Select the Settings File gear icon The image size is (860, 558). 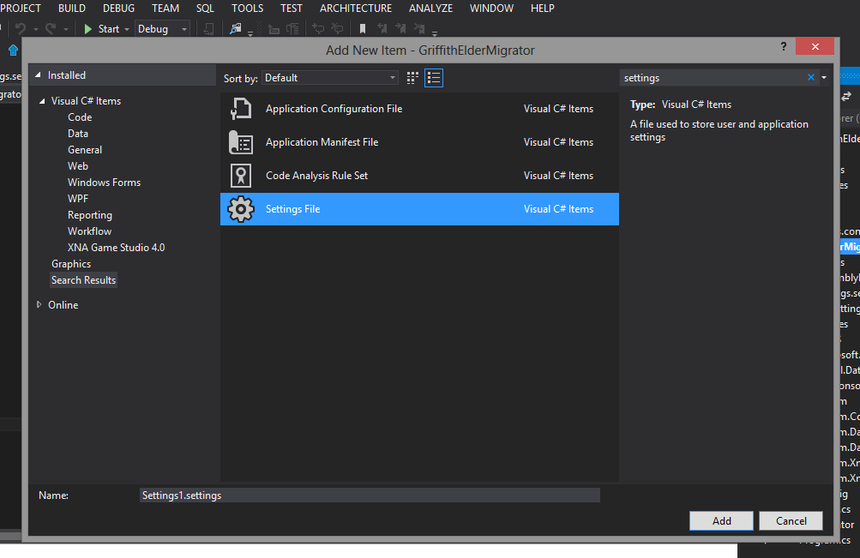coord(241,209)
